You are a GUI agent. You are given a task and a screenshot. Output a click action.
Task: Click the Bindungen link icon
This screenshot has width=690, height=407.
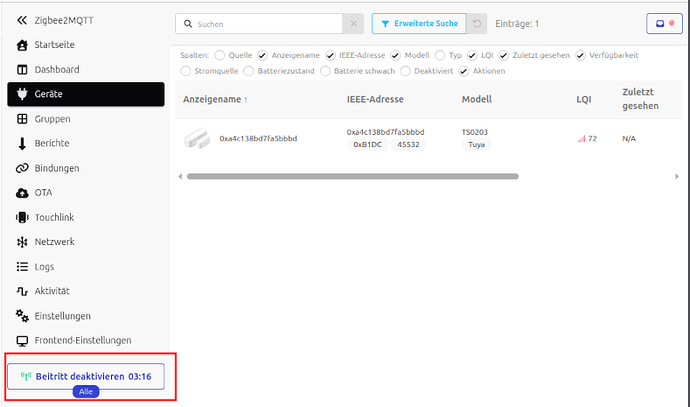[x=22, y=168]
